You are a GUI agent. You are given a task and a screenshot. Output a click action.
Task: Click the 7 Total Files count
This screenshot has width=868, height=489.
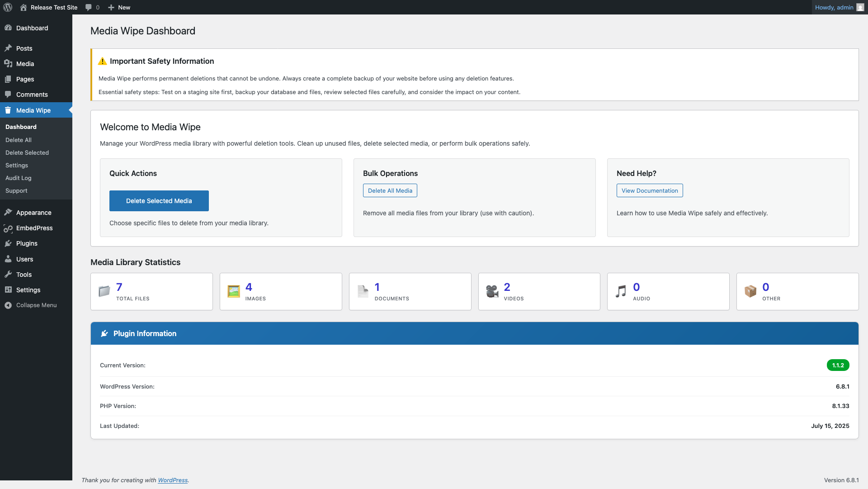click(119, 287)
